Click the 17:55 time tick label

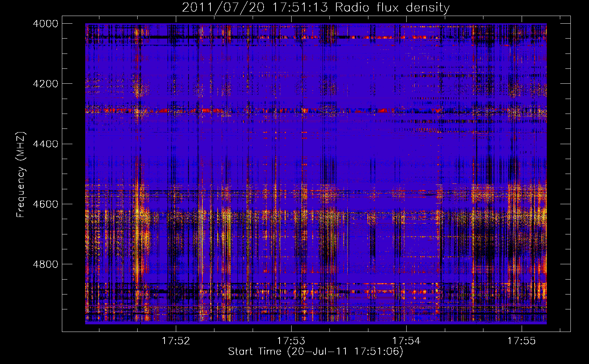click(522, 341)
